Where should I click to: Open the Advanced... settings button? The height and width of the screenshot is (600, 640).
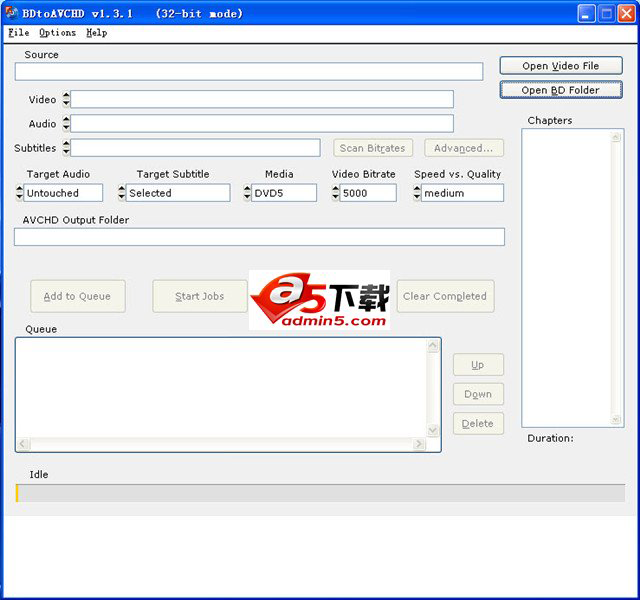point(464,148)
